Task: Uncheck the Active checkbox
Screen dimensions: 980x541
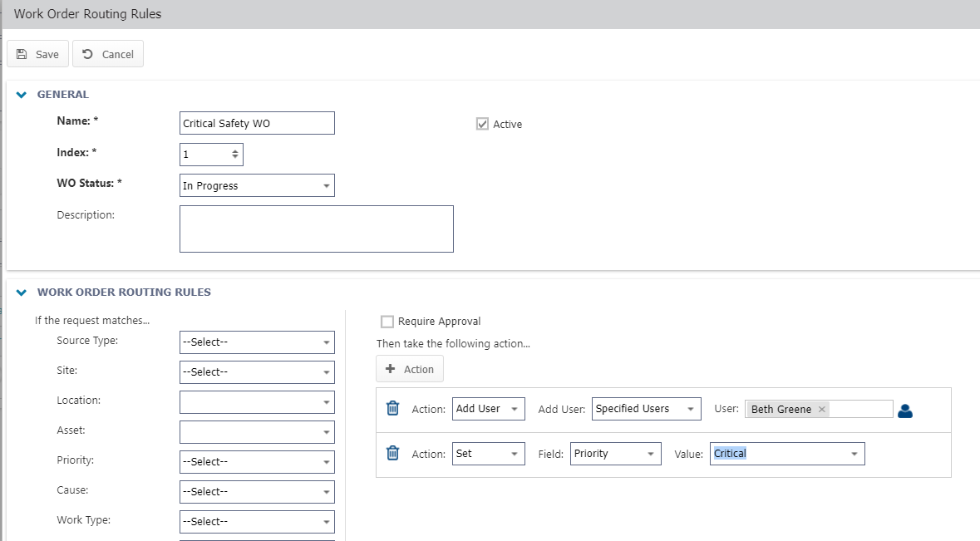Action: pyautogui.click(x=482, y=123)
